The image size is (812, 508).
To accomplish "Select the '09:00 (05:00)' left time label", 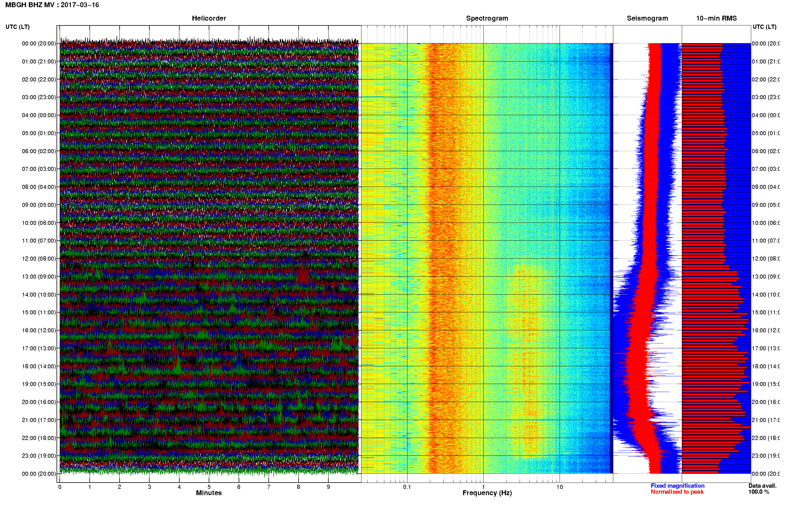I will click(39, 205).
